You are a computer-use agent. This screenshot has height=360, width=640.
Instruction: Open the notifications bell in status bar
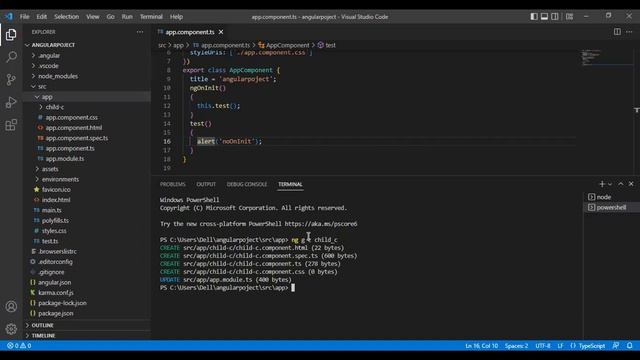coord(630,346)
